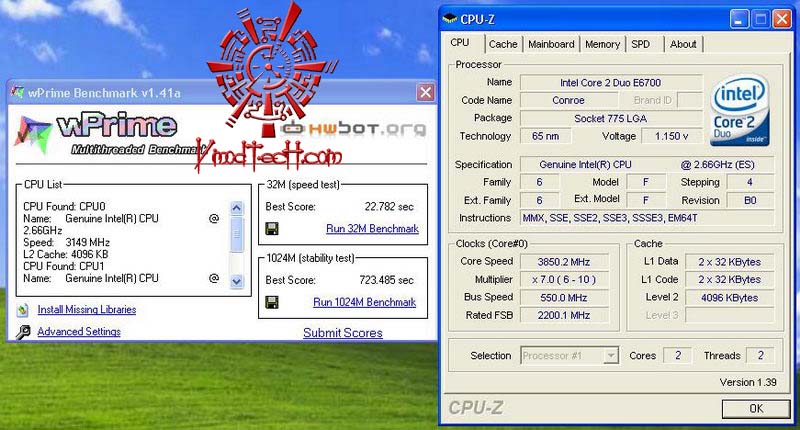The image size is (800, 430).
Task: Click the Version 1.39 text in CPU-Z
Action: 748,382
